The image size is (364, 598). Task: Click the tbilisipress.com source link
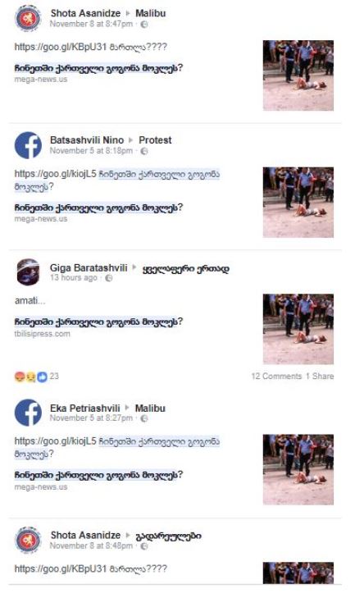[43, 334]
